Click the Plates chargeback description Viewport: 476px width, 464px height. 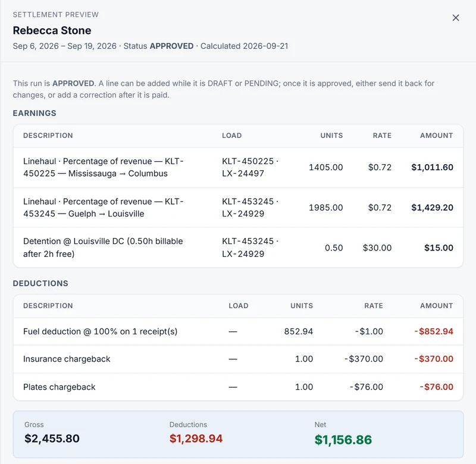click(x=59, y=387)
